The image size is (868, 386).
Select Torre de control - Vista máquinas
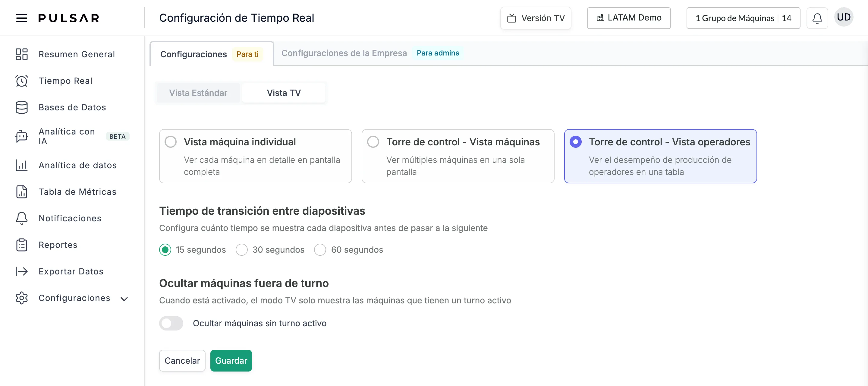(x=458, y=156)
